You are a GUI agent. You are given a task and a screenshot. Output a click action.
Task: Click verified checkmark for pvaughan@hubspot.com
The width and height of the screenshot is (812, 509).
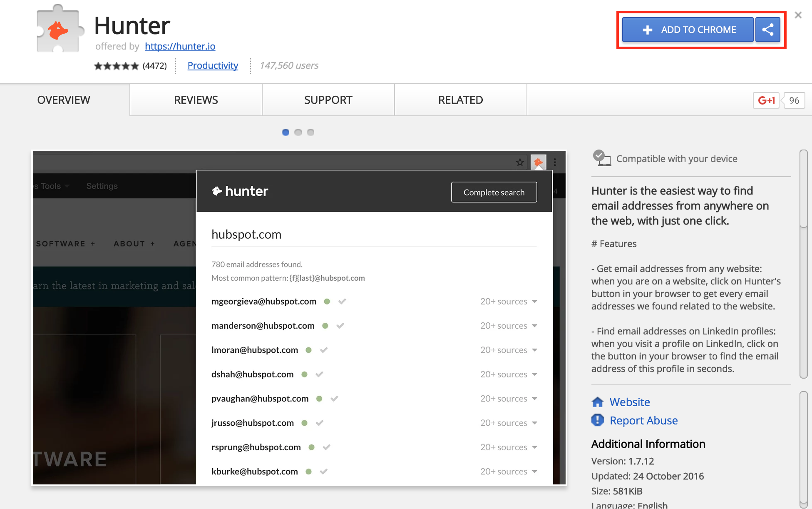pyautogui.click(x=335, y=399)
